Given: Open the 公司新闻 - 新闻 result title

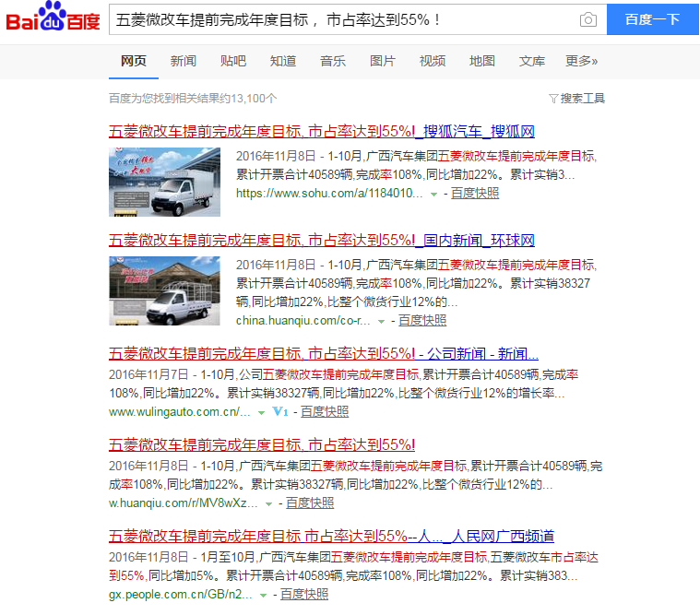Looking at the screenshot, I should click(x=323, y=354).
